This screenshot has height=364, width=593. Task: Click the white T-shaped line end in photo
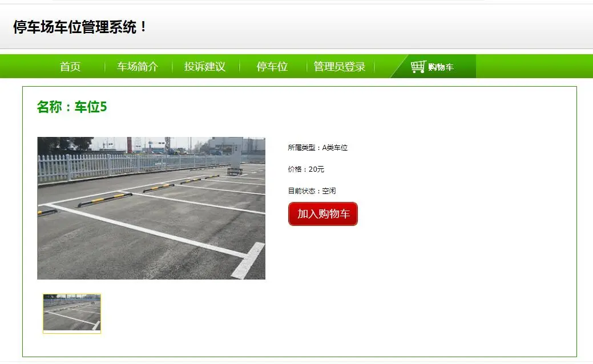(248, 260)
